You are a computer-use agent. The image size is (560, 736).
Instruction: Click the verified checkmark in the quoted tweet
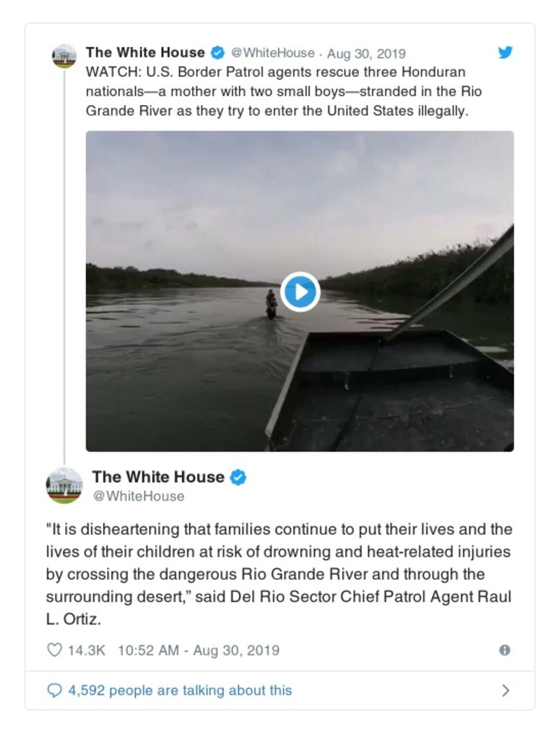coord(238,477)
